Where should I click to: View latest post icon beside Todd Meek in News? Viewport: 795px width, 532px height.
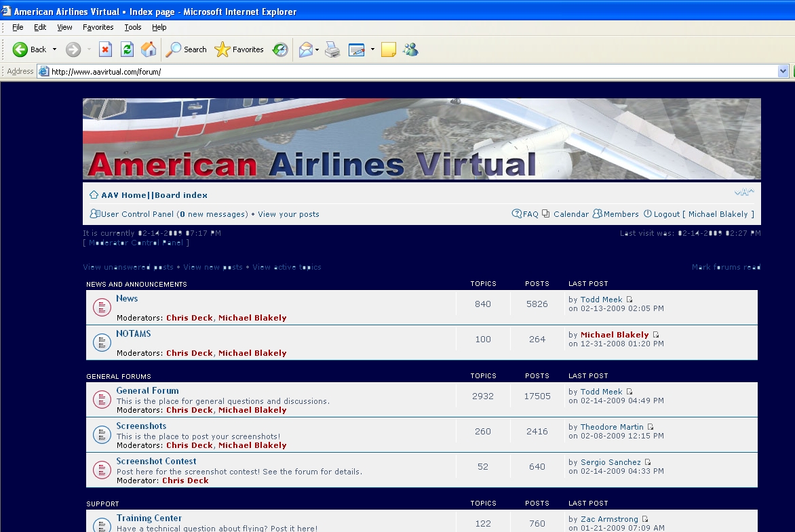629,300
